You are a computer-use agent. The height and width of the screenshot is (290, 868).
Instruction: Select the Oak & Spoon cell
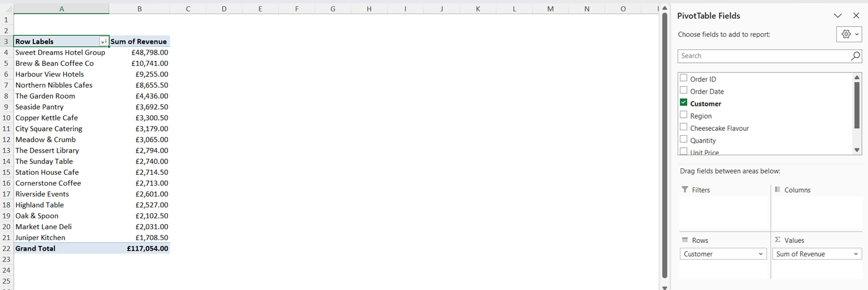coord(61,216)
